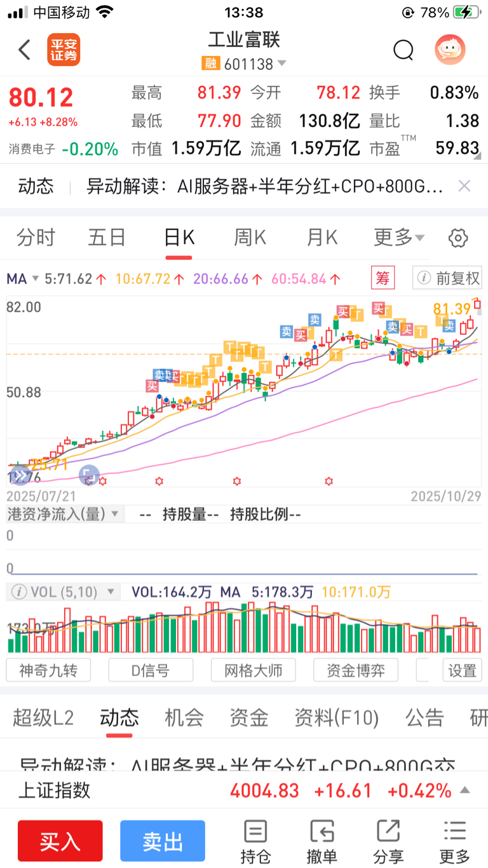Viewport: 488px width, 868px height.
Task: Tap the last red star event marker on timeline
Action: [329, 482]
